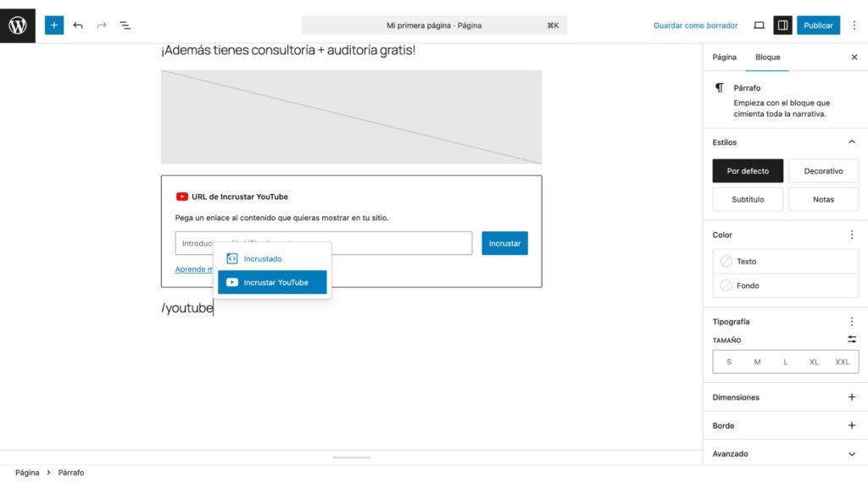The width and height of the screenshot is (868, 488).
Task: Switch to the Página tab
Action: pos(724,57)
